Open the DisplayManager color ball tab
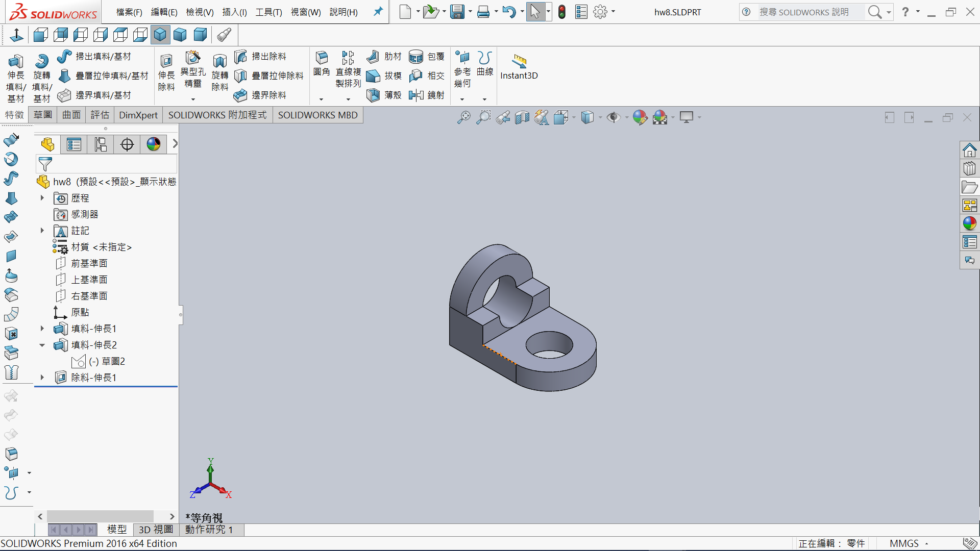This screenshot has height=551, width=980. click(x=153, y=145)
